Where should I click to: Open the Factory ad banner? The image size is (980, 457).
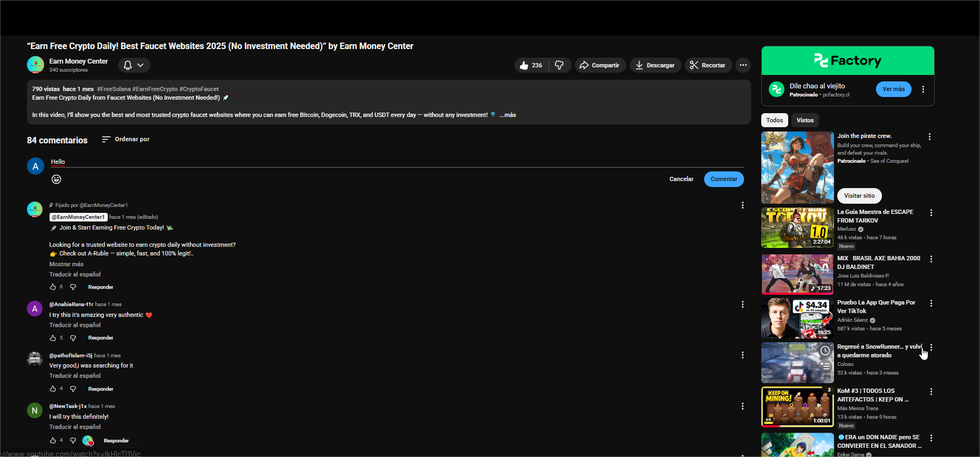pyautogui.click(x=847, y=60)
